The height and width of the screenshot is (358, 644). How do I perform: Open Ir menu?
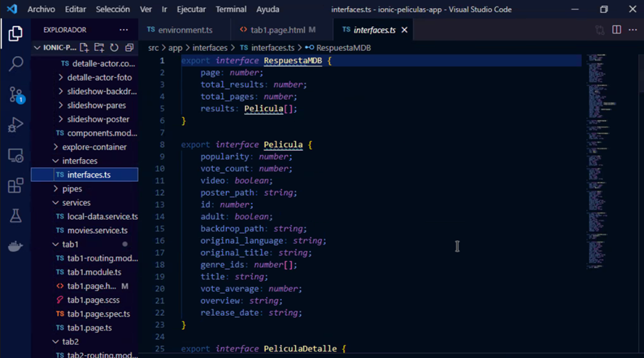pyautogui.click(x=164, y=9)
